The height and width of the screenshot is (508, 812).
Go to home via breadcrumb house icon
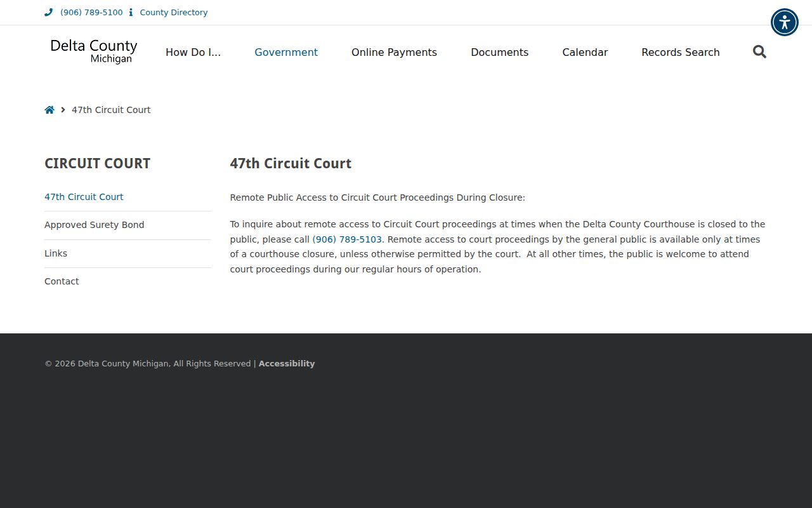point(49,110)
